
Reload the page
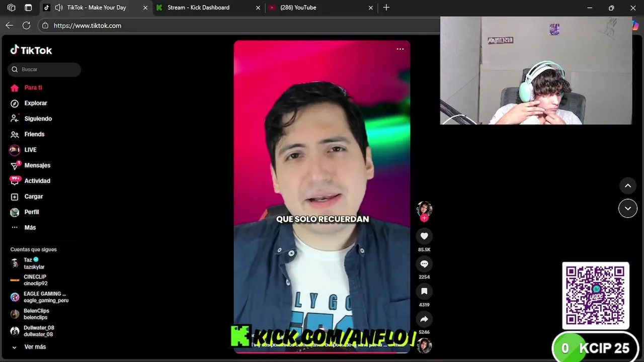pyautogui.click(x=27, y=25)
